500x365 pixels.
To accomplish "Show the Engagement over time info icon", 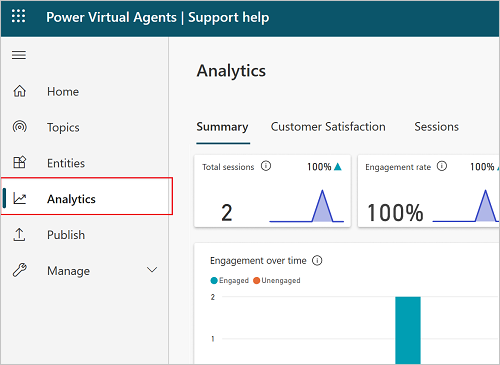I will (x=317, y=260).
